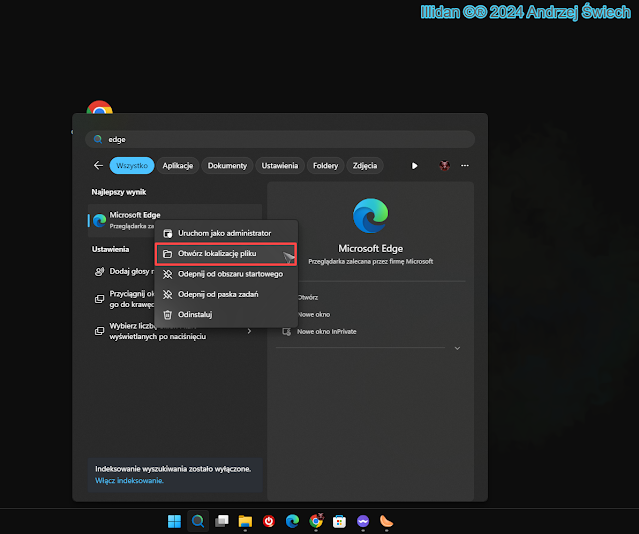Image resolution: width=639 pixels, height=534 pixels.
Task: Switch to the Zdjęcia filter tab
Action: pyautogui.click(x=365, y=165)
